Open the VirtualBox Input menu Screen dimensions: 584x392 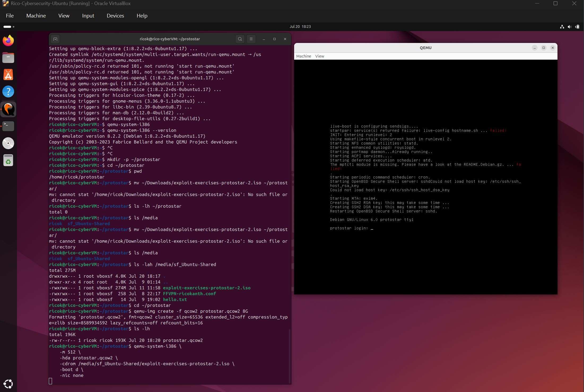point(88,16)
